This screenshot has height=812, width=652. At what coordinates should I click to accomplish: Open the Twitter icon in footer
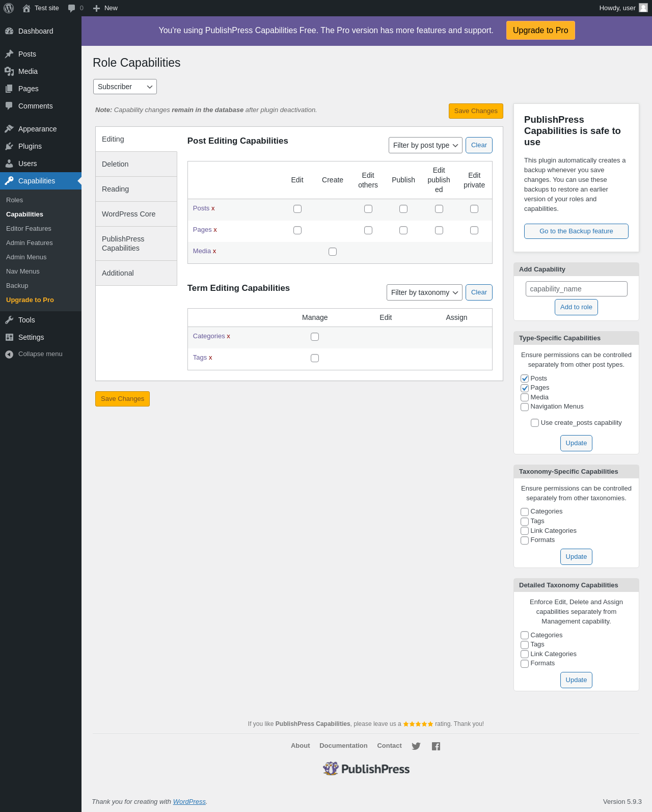(416, 746)
